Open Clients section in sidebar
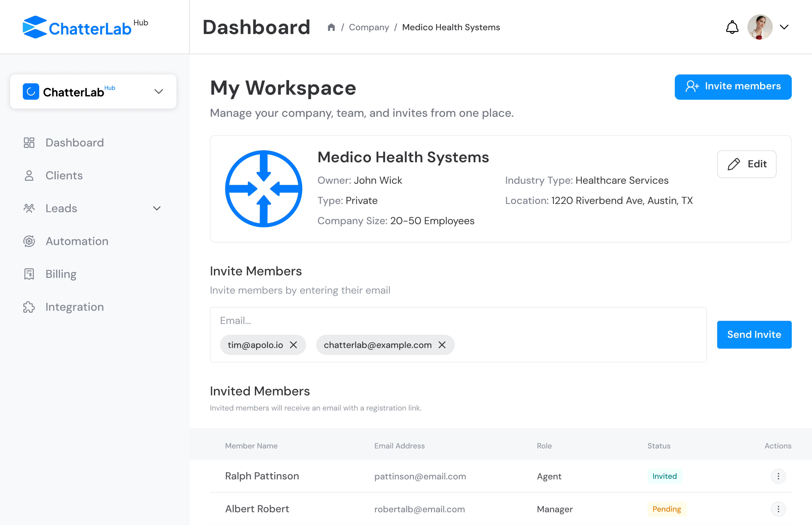 point(64,176)
